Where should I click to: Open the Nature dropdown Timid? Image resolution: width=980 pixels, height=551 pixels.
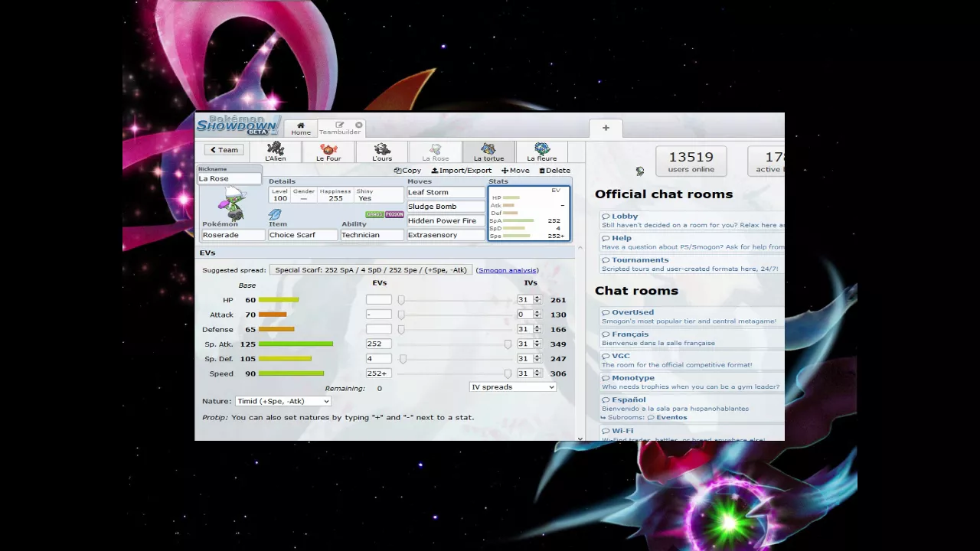click(x=283, y=401)
